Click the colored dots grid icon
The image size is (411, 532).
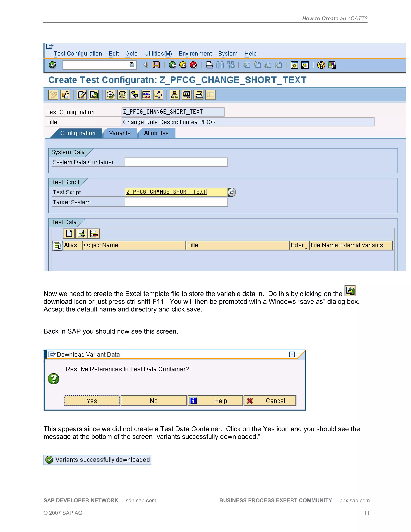click(x=146, y=95)
